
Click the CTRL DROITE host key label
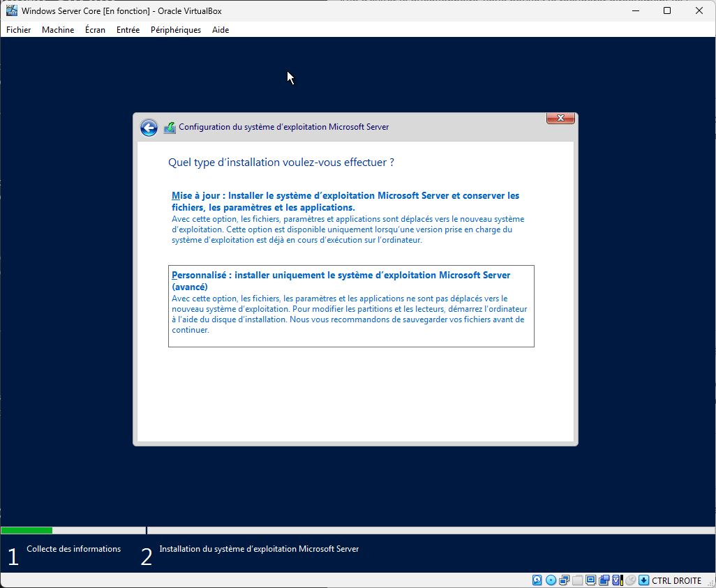point(677,581)
